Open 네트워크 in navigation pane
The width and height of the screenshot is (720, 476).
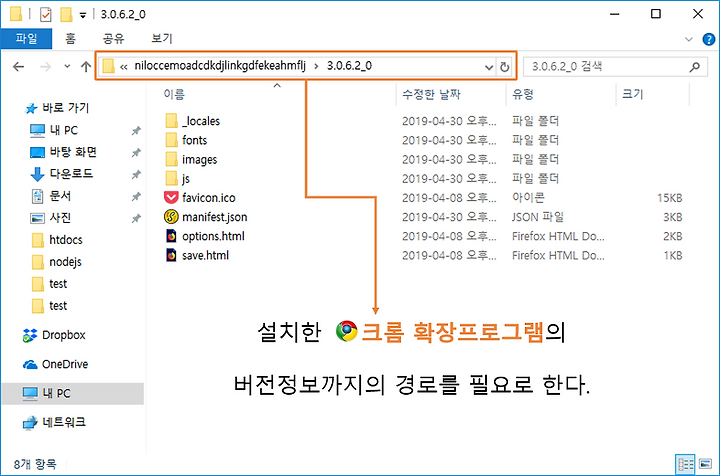click(54, 422)
